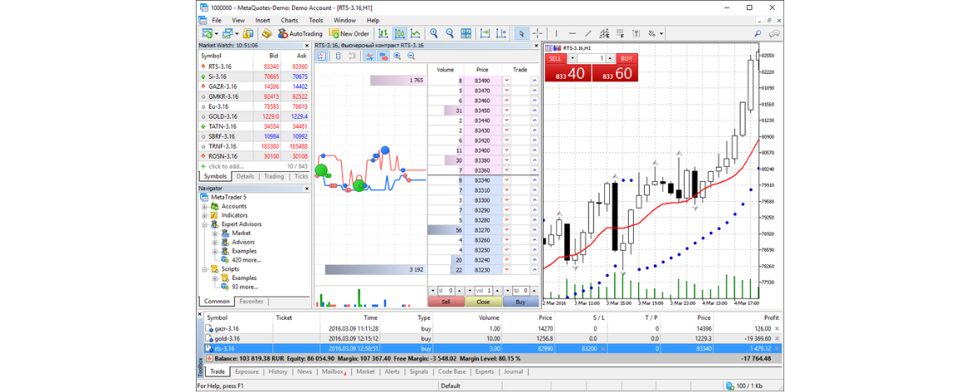Screen dimensions: 980x392
Task: Switch chart to candlesticks mode
Action: tap(400, 33)
